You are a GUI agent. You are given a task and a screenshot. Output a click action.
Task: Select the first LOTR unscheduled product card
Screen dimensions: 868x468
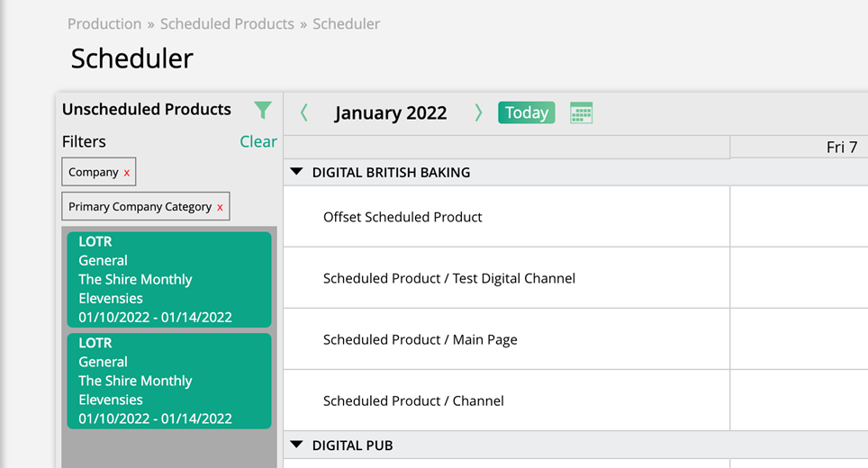tap(168, 279)
